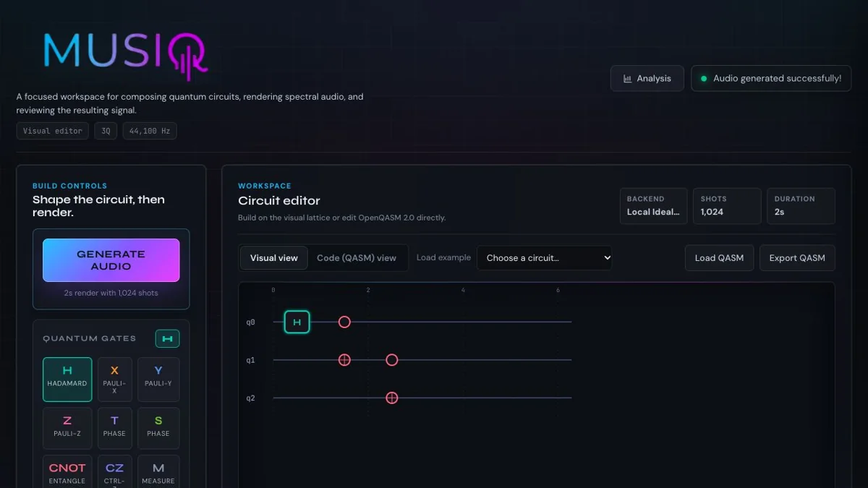Click the "44,100 Hz" sample rate tag

pyautogui.click(x=150, y=131)
